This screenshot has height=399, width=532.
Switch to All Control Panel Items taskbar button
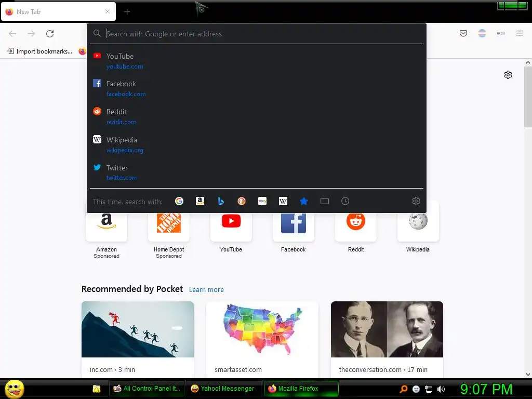pyautogui.click(x=147, y=389)
